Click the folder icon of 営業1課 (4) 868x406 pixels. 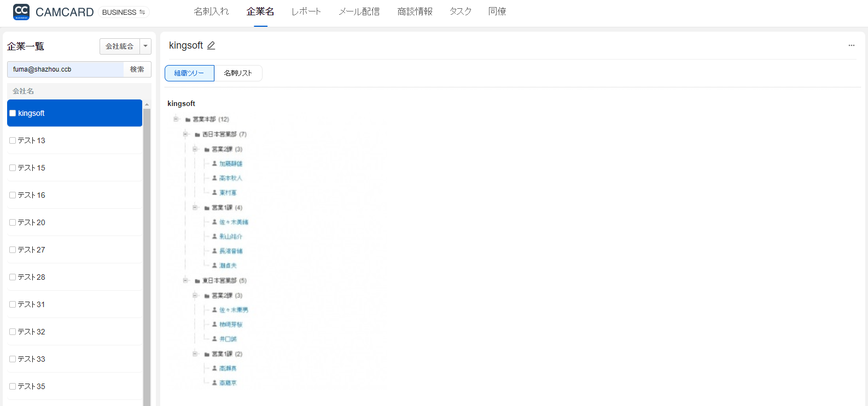207,208
